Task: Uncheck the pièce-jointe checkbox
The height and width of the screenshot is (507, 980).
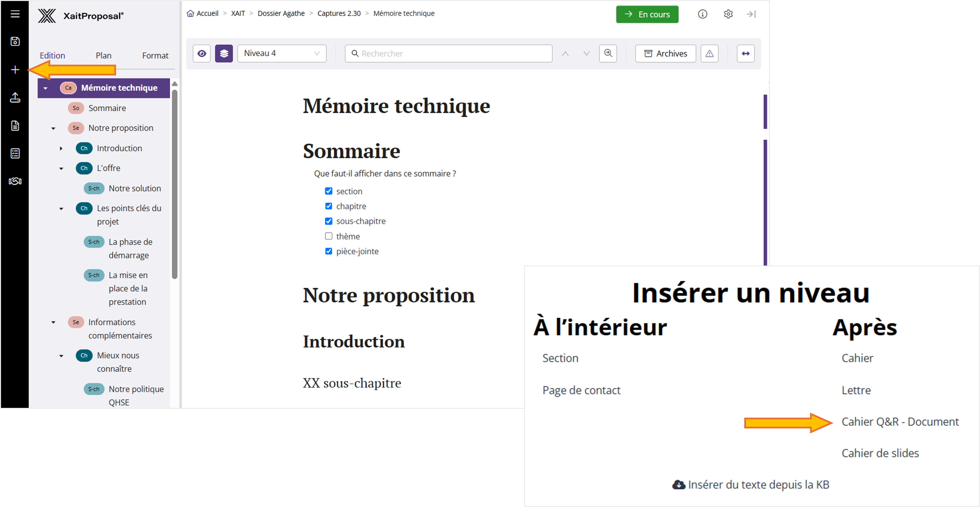Action: [x=328, y=251]
